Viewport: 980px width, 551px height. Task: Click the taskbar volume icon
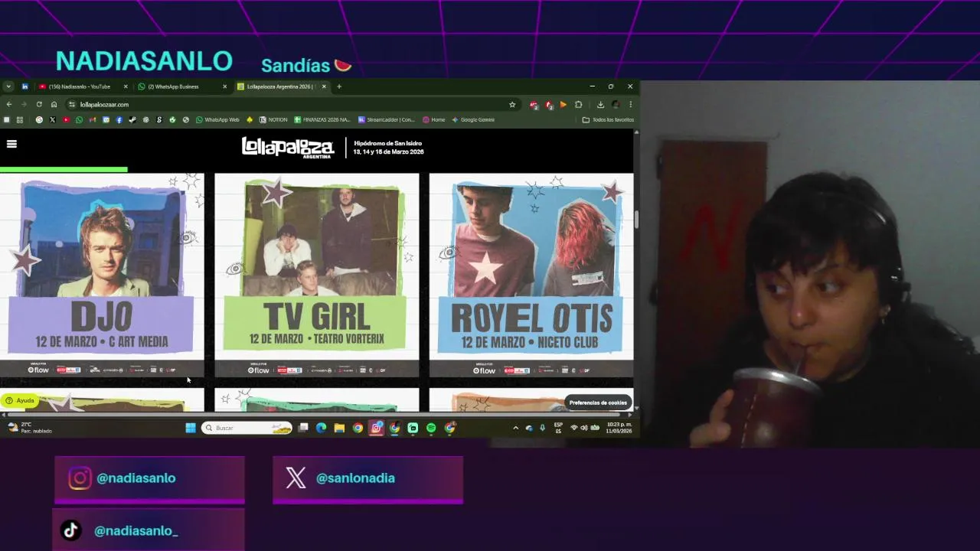pos(584,428)
